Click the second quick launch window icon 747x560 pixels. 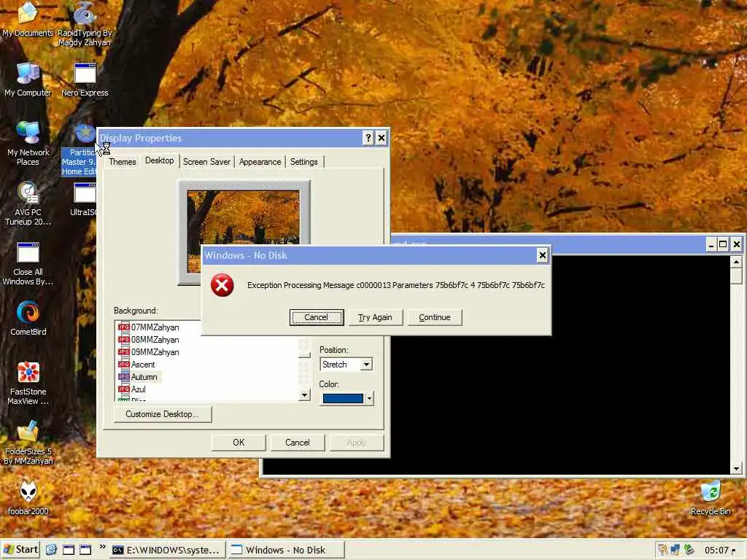click(69, 550)
